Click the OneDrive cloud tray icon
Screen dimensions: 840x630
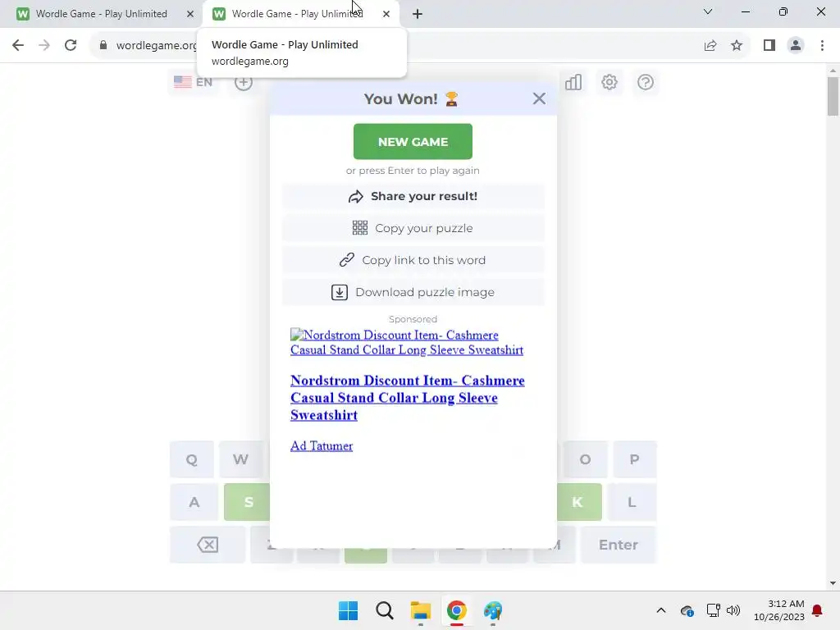[x=687, y=610]
